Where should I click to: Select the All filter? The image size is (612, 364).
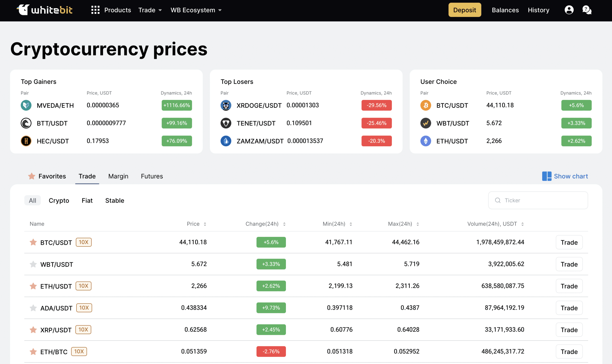[x=32, y=200]
